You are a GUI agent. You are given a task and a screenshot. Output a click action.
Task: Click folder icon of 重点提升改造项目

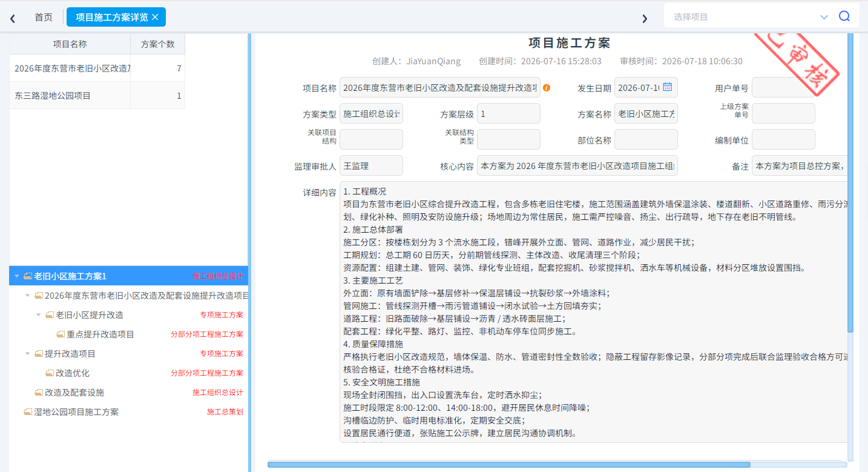click(x=61, y=334)
